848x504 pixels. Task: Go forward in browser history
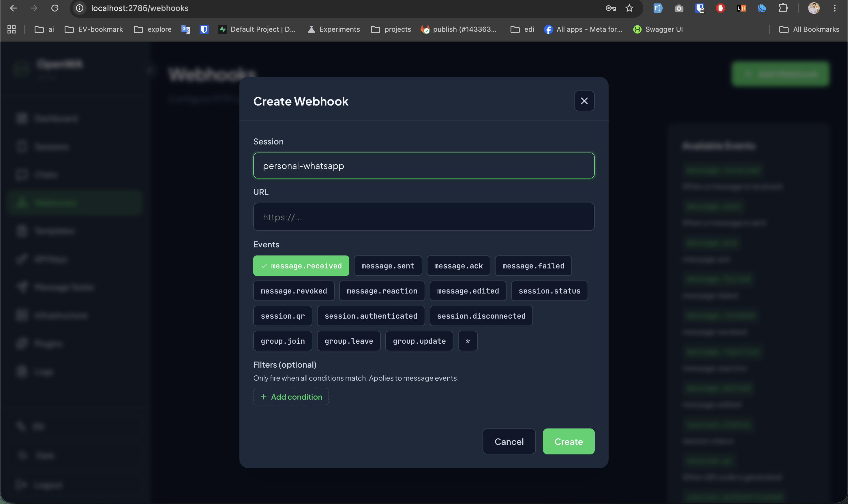tap(34, 8)
